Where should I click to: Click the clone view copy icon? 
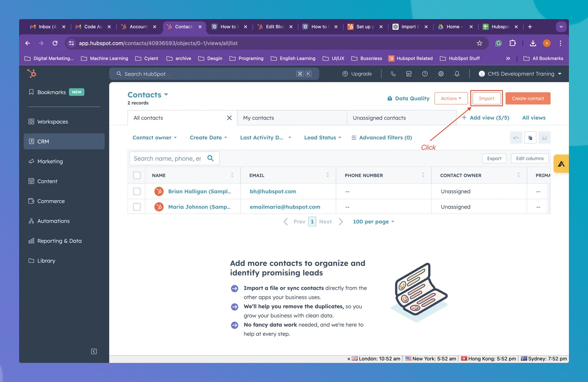pyautogui.click(x=530, y=138)
